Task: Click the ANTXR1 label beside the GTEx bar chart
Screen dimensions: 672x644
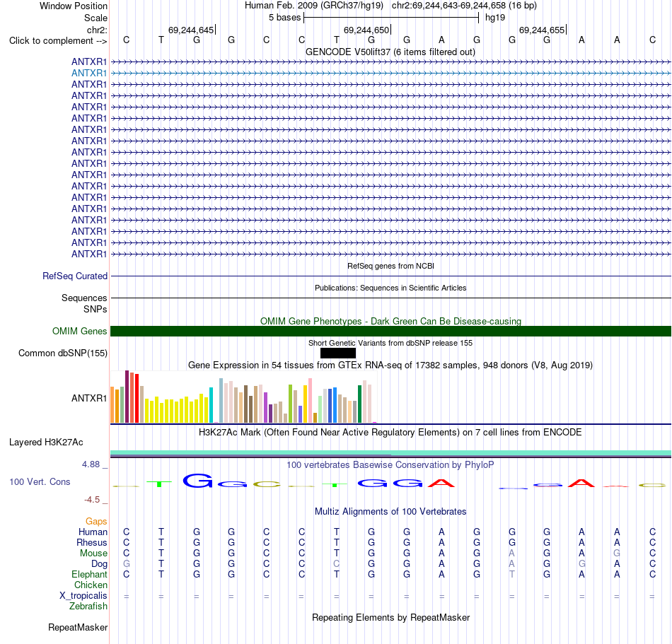Action: [x=89, y=398]
